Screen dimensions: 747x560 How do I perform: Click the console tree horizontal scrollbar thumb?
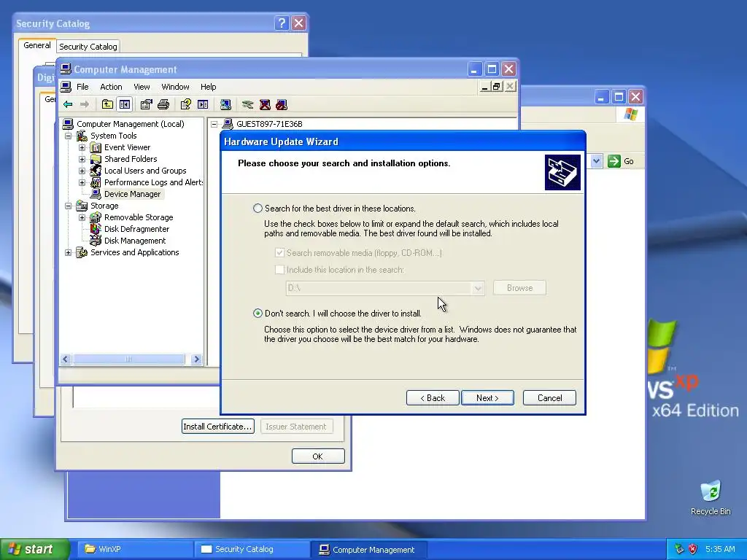(x=128, y=359)
